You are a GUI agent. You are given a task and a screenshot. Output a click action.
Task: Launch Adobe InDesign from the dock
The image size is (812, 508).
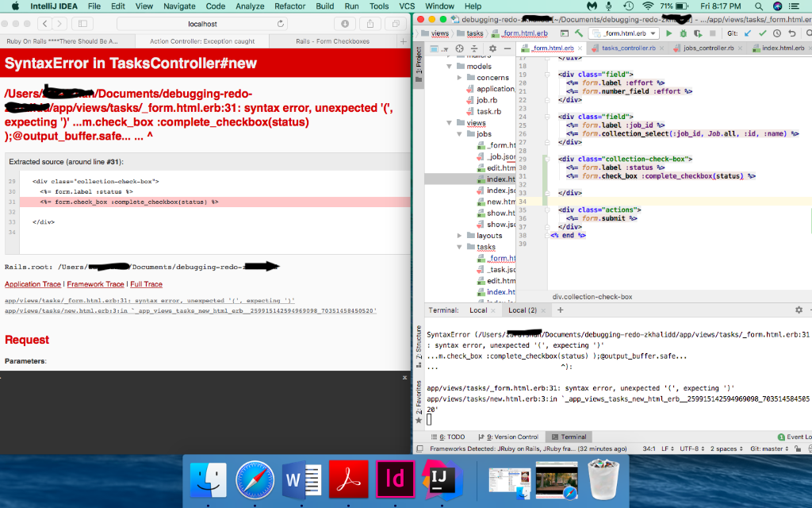395,479
